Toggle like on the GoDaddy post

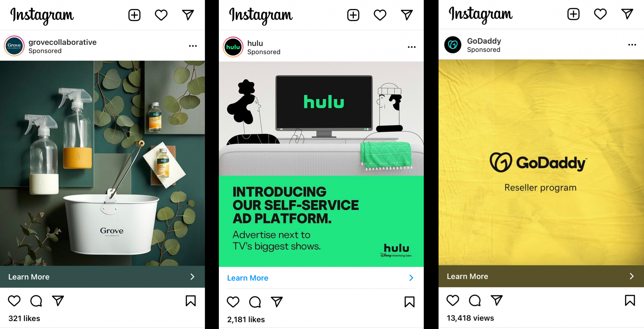tap(453, 300)
